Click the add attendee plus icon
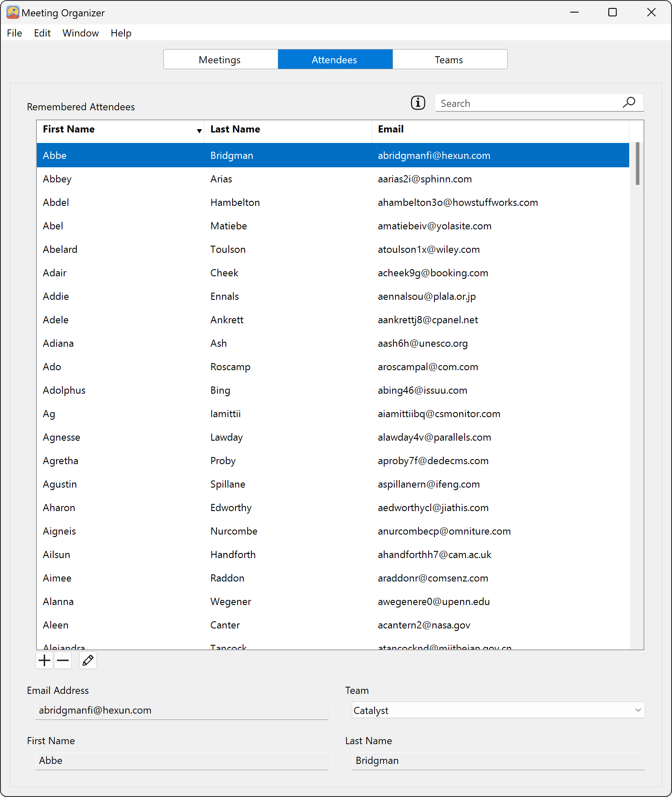Image resolution: width=672 pixels, height=797 pixels. [44, 661]
